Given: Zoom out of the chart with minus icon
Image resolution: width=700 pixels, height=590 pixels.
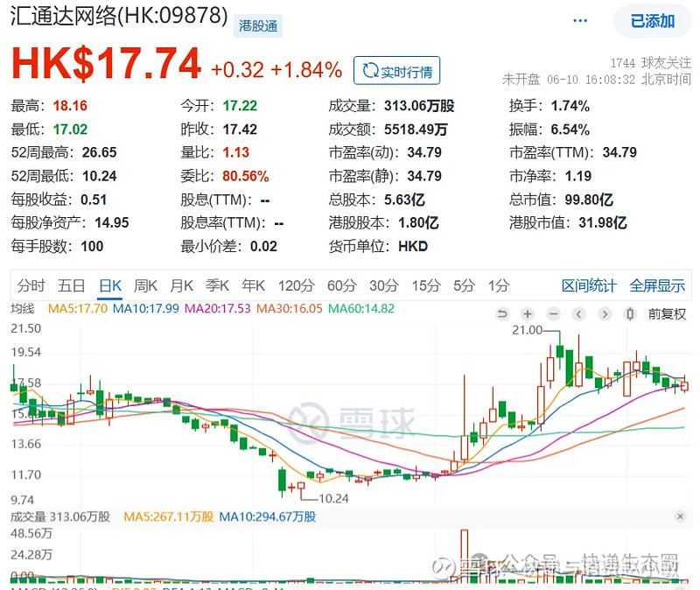Looking at the screenshot, I should pos(551,313).
